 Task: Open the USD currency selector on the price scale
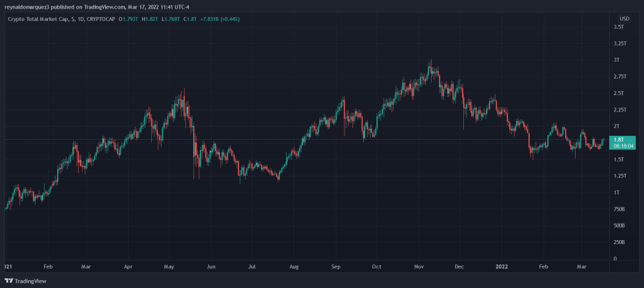point(624,18)
